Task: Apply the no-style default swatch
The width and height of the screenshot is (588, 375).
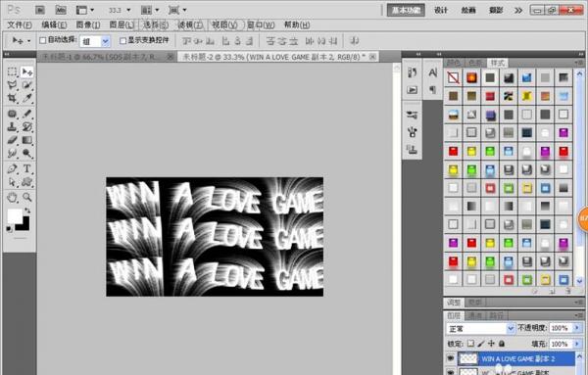Action: point(454,77)
